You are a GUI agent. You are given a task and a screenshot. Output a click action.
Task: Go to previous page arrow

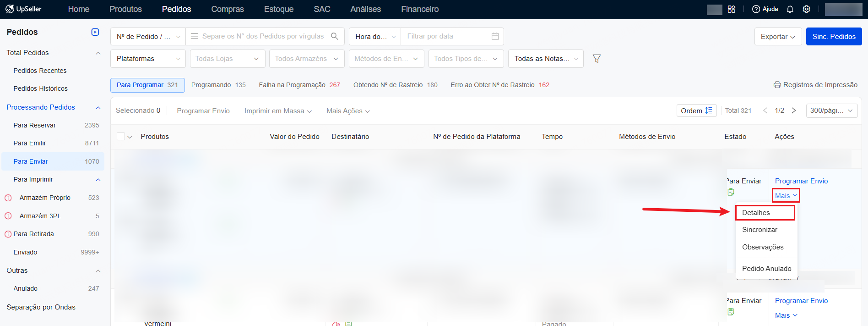(x=765, y=111)
